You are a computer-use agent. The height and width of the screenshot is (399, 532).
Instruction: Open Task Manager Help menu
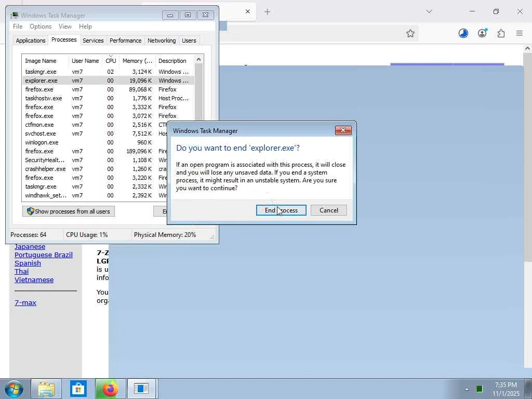click(x=85, y=26)
